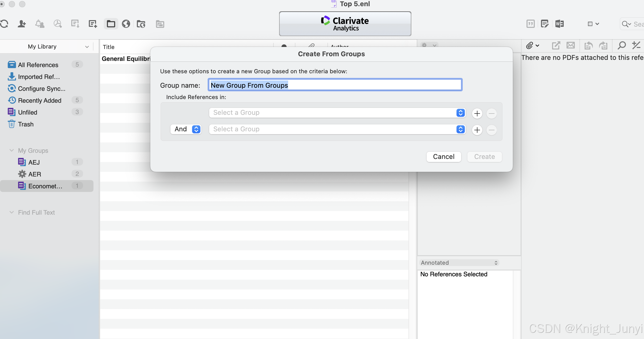Open the Word document toolbar icon
This screenshot has width=644, height=339.
point(559,24)
